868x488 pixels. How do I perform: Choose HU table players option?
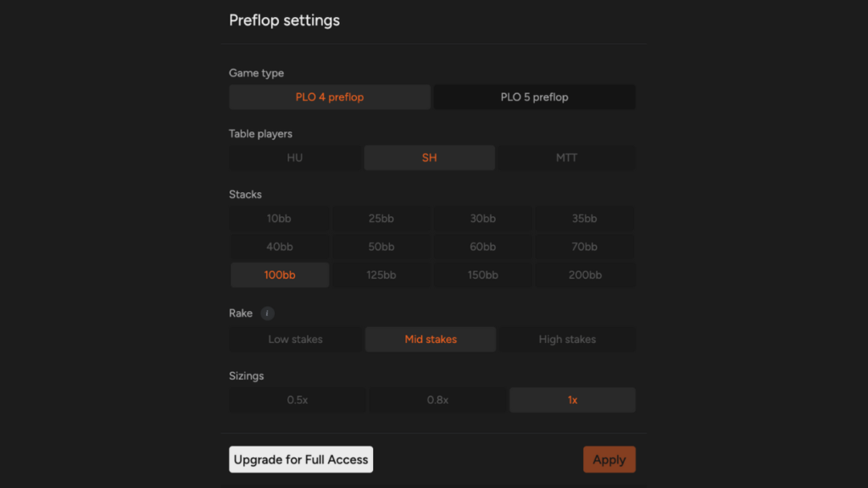pyautogui.click(x=295, y=158)
